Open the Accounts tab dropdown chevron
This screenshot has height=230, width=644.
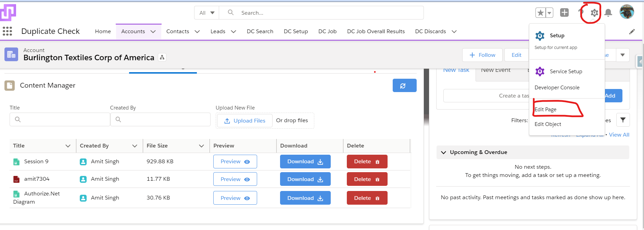coord(153,31)
